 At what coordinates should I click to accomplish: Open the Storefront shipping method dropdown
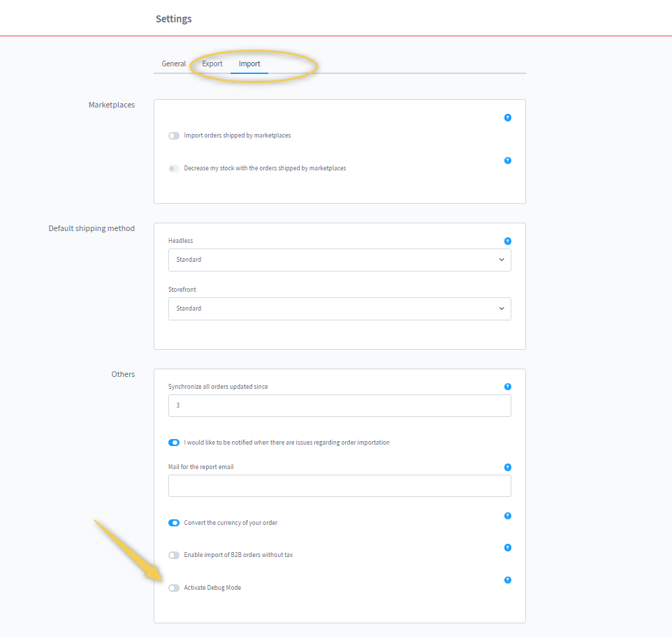[339, 309]
